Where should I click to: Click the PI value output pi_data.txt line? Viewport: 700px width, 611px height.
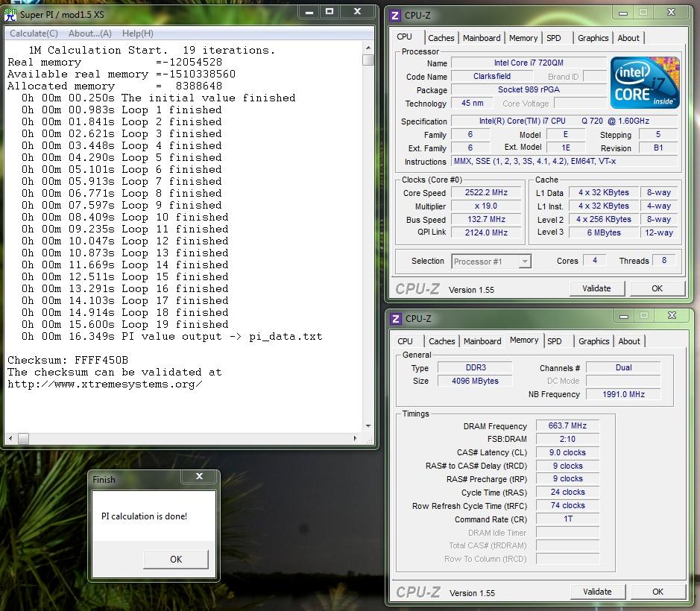tap(172, 337)
